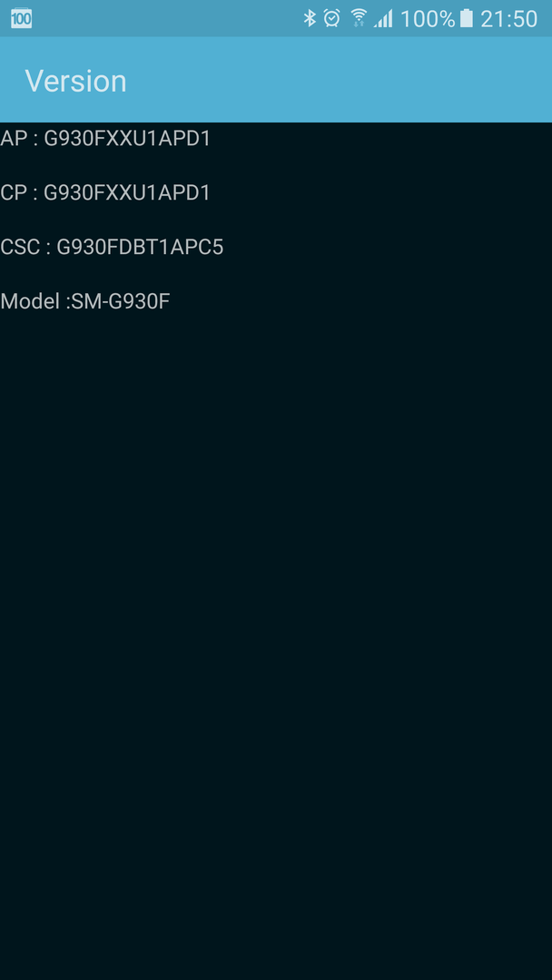
Task: Tap the mobile network signal bars
Action: 383,19
